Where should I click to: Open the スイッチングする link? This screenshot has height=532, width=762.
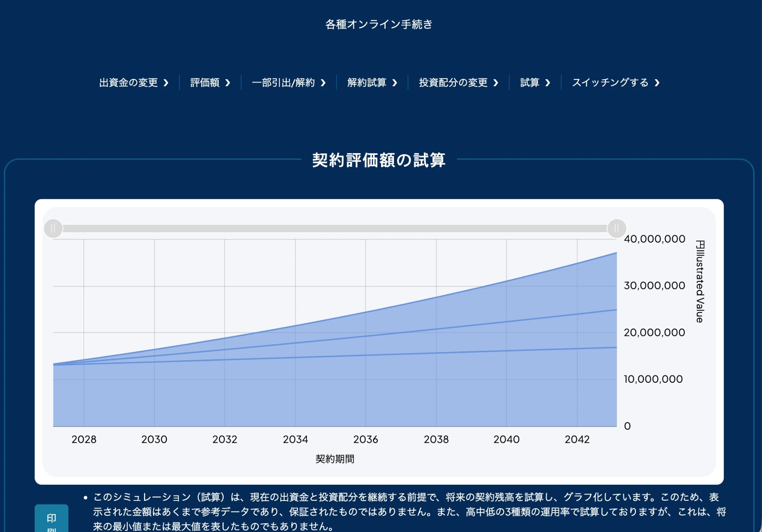616,83
